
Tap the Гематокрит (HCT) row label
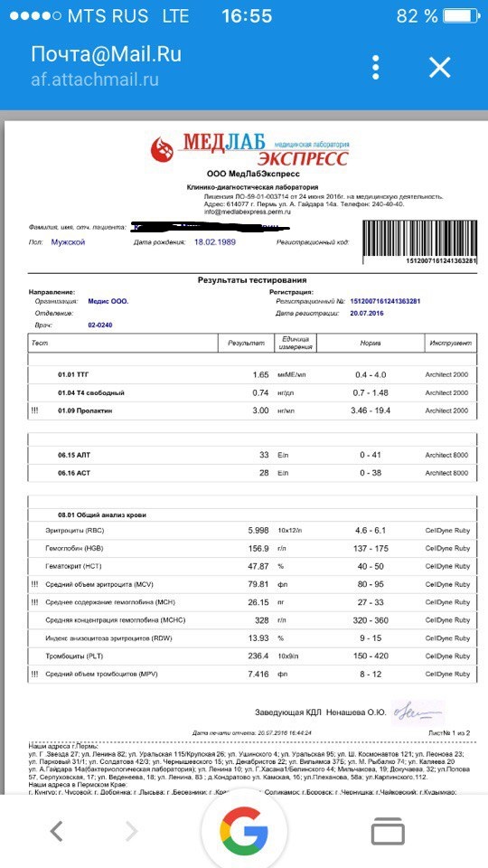pyautogui.click(x=73, y=567)
